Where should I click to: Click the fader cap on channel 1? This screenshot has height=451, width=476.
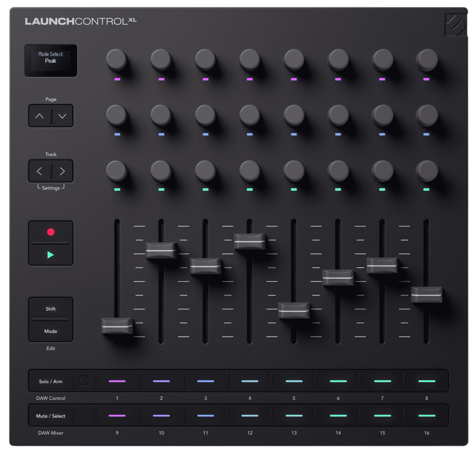click(x=117, y=326)
